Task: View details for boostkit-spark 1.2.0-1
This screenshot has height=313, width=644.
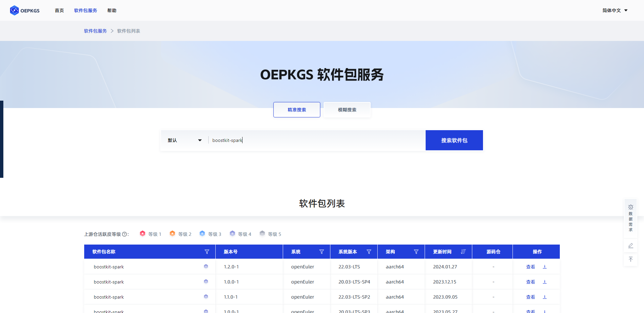Action: tap(531, 267)
